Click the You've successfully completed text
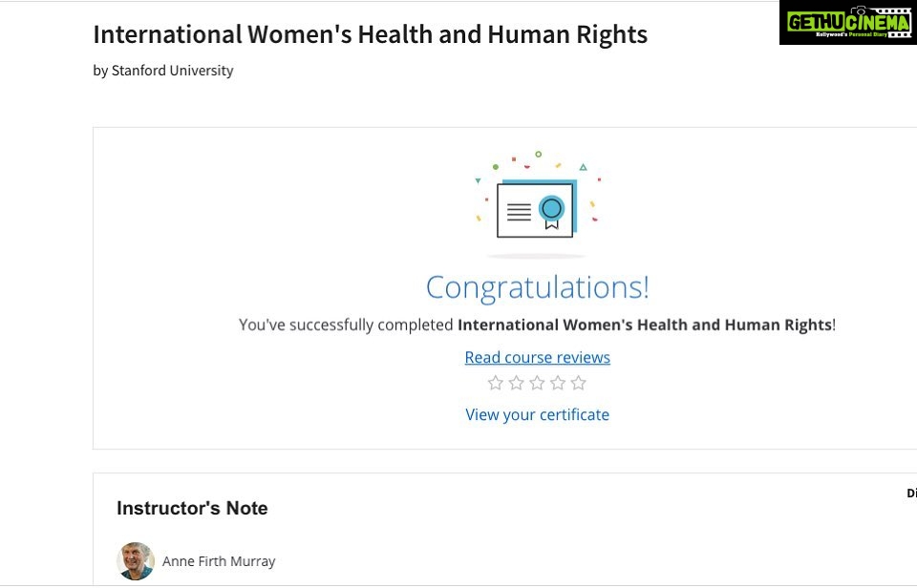The image size is (917, 588). pyautogui.click(x=346, y=325)
